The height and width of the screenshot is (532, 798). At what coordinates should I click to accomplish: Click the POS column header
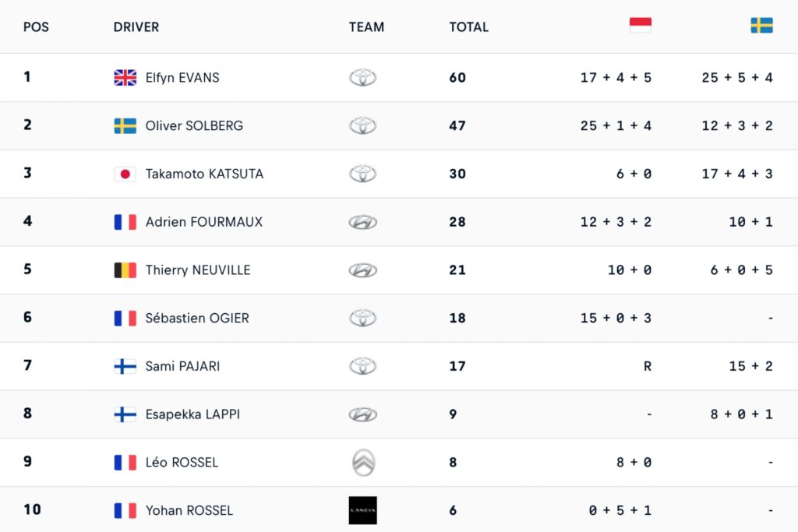coord(36,26)
